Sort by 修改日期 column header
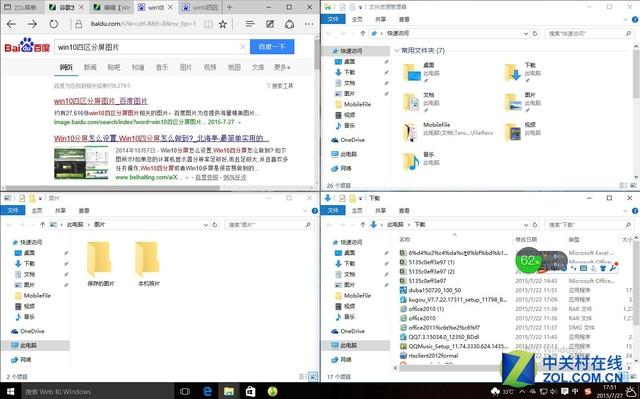The width and height of the screenshot is (640, 399). pos(527,239)
